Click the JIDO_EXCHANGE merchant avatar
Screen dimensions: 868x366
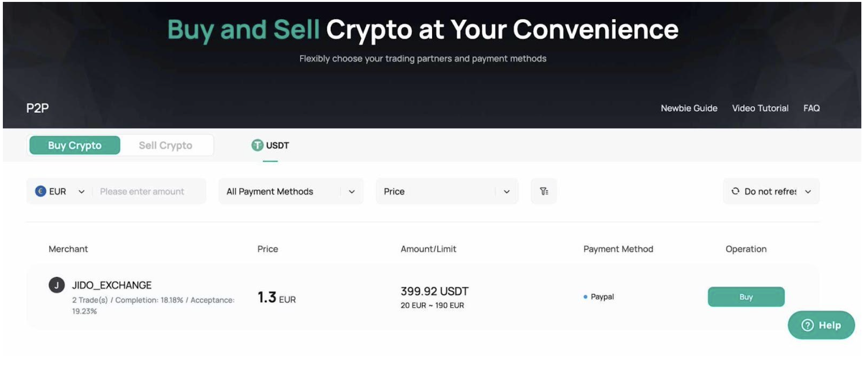click(x=57, y=285)
